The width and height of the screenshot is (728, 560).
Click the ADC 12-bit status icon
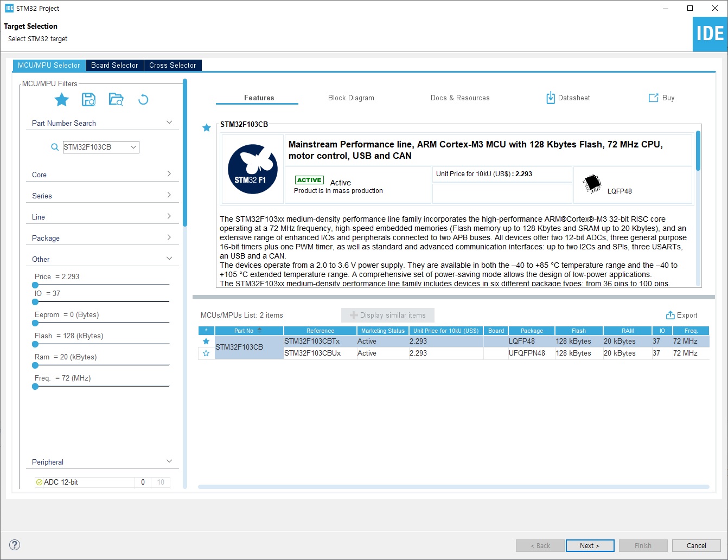pos(39,482)
